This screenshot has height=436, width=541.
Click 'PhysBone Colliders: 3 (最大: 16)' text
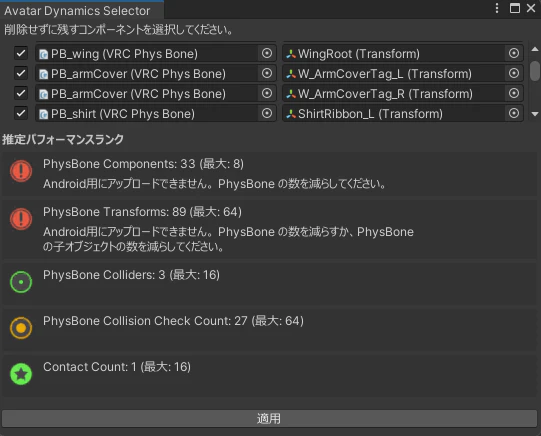coord(131,275)
